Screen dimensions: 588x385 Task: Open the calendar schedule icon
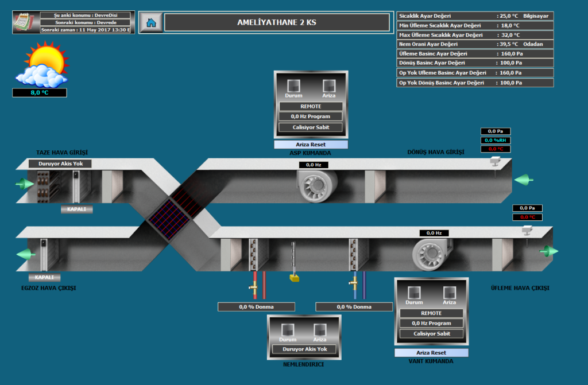25,22
